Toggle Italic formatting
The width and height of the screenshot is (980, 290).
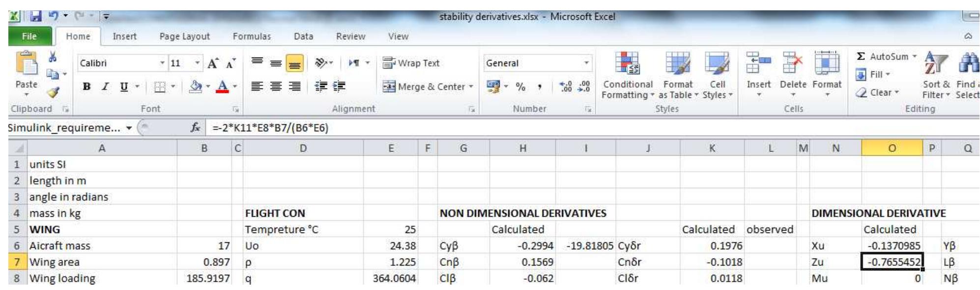(105, 87)
